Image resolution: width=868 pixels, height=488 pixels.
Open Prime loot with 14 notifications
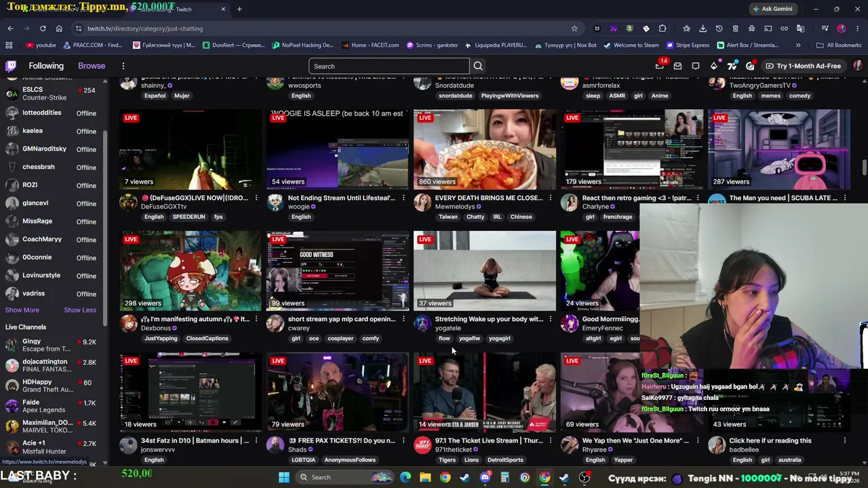click(660, 66)
